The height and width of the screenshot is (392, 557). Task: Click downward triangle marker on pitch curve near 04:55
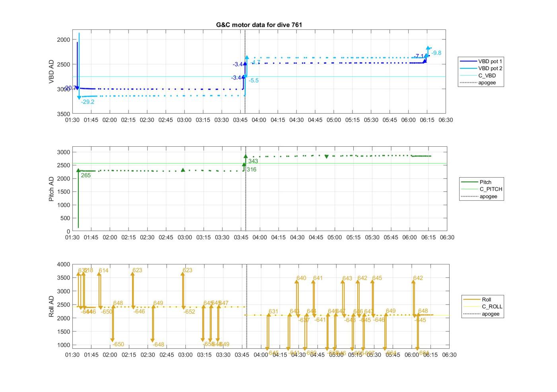click(x=327, y=157)
